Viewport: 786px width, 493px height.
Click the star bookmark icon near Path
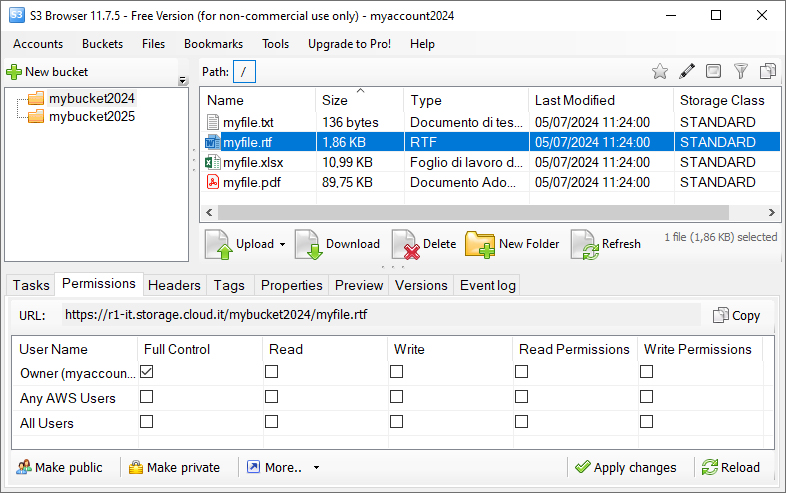[660, 72]
